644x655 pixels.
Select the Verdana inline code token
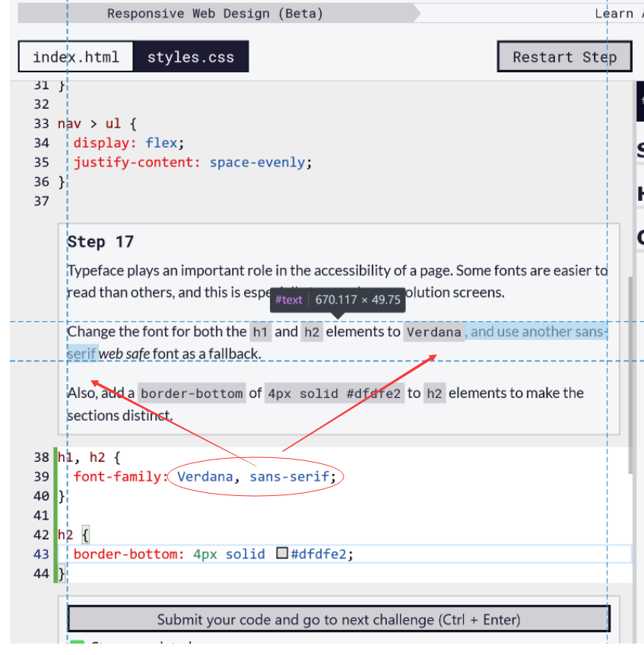pos(434,332)
